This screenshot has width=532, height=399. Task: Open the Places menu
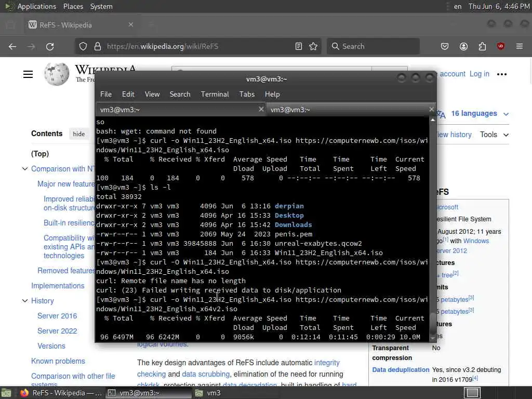[73, 6]
